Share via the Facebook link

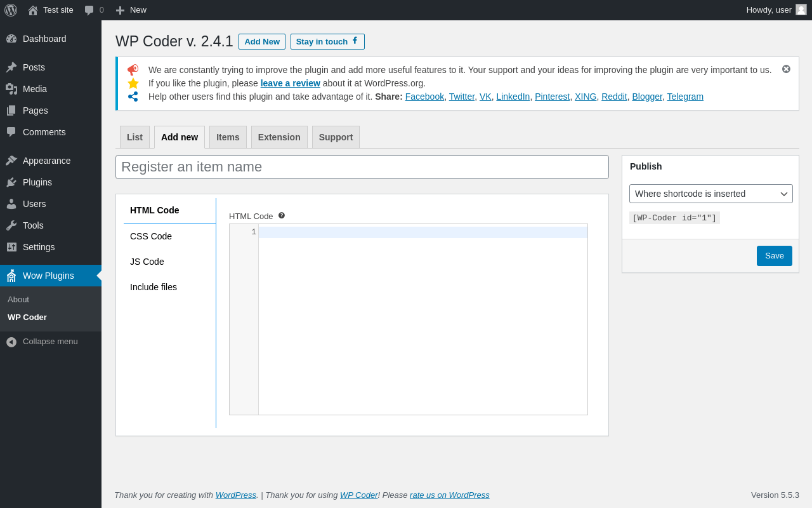[424, 97]
